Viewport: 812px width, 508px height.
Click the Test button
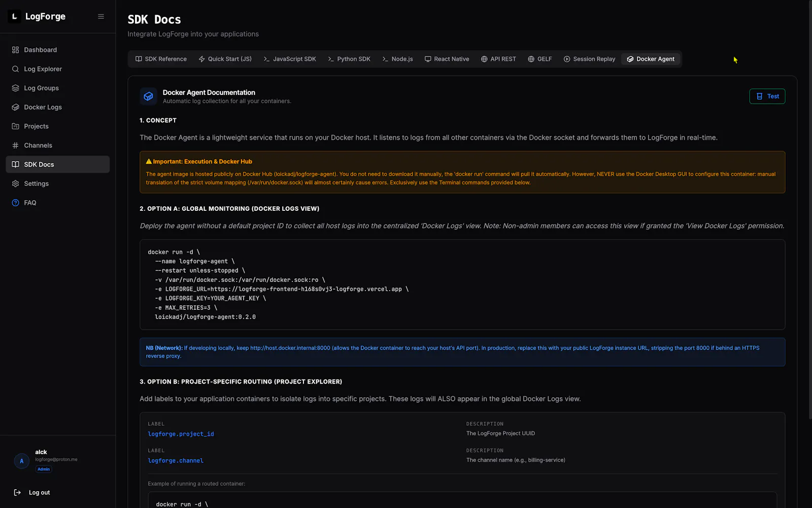[767, 96]
